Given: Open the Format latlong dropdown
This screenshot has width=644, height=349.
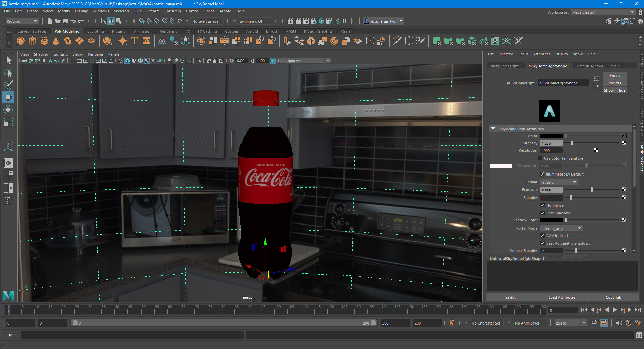Looking at the screenshot, I should pos(559,182).
